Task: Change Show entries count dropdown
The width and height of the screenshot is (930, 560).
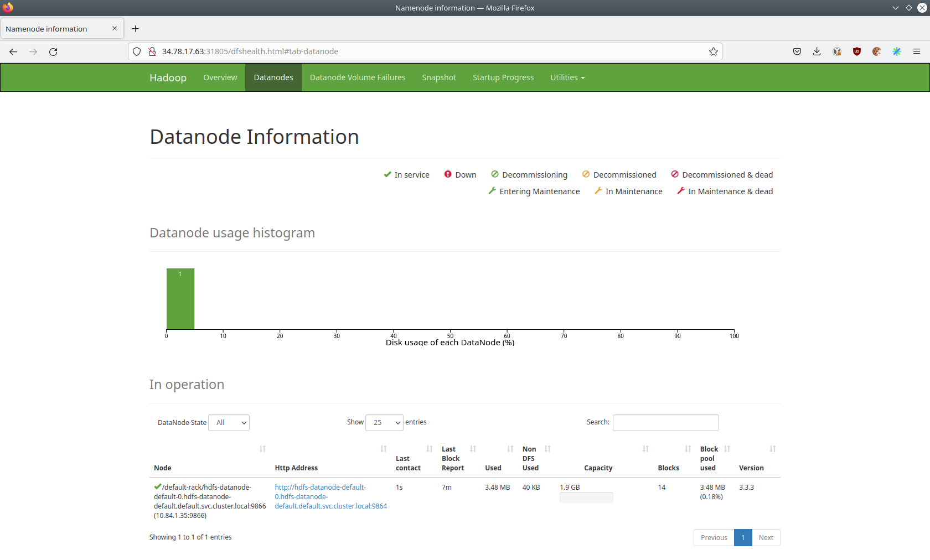Action: coord(384,422)
